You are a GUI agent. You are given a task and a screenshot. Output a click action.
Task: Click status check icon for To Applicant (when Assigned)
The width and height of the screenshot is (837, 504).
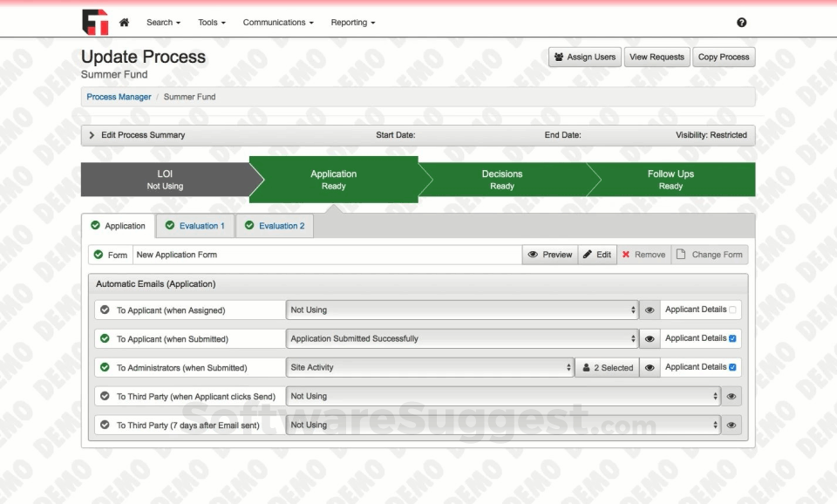point(105,310)
